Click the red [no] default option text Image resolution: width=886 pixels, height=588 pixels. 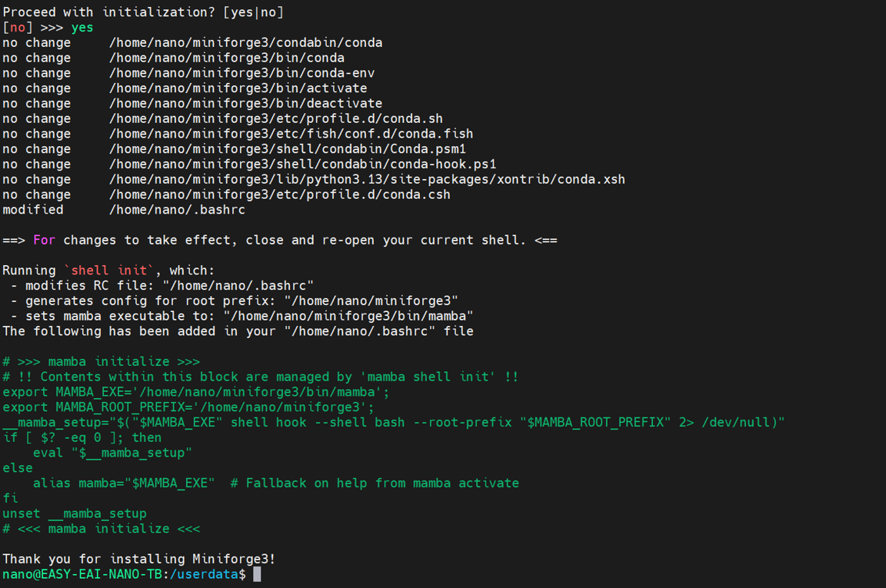pyautogui.click(x=18, y=28)
